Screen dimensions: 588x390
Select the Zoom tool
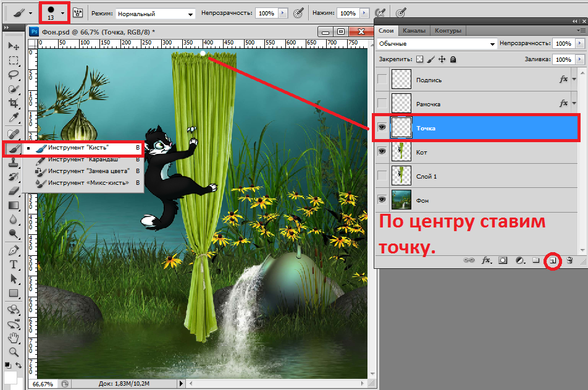coord(14,352)
